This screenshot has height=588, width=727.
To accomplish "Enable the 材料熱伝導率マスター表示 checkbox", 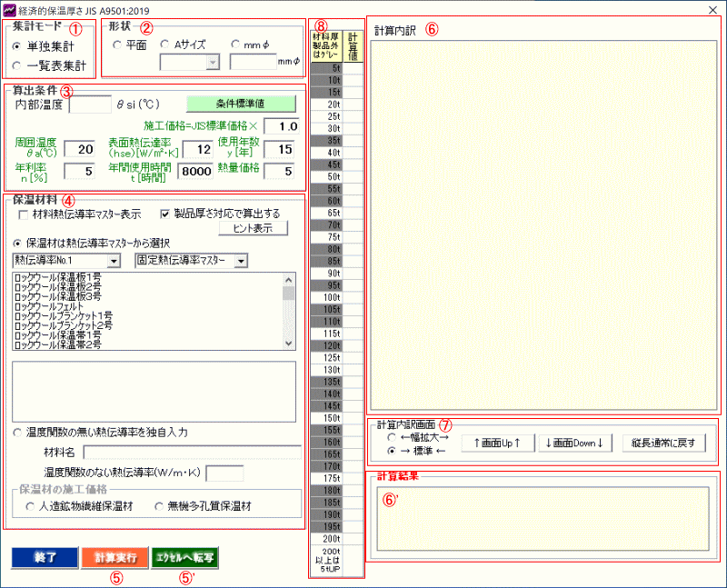I will point(23,214).
